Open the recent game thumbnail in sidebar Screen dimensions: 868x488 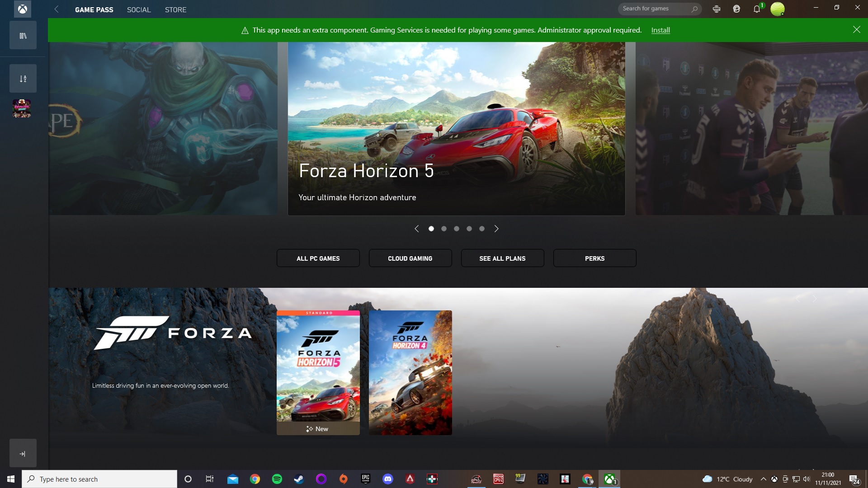[22, 108]
